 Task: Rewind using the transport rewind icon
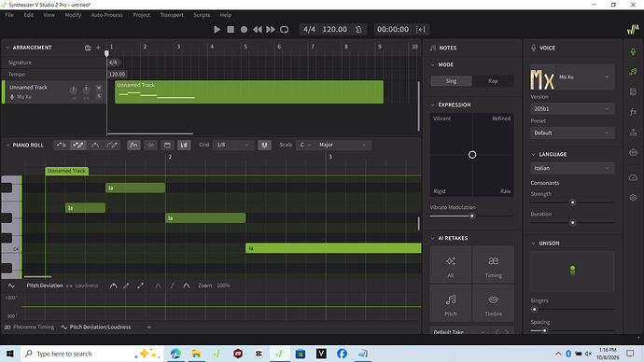pos(257,29)
